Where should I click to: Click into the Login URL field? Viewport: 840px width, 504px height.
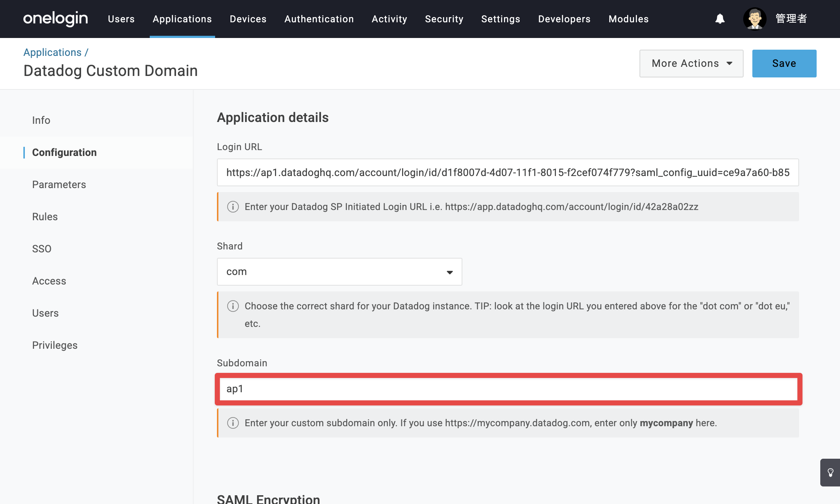coord(508,172)
